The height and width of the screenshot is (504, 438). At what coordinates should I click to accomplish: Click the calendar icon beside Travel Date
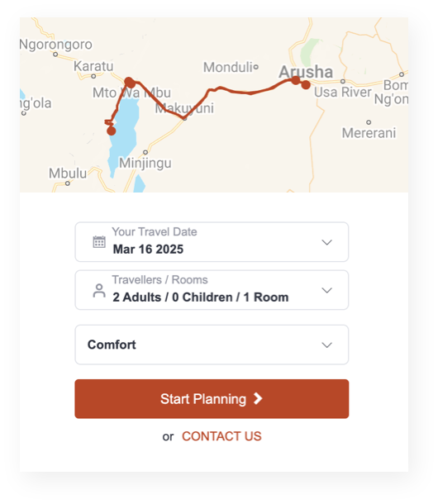[99, 242]
